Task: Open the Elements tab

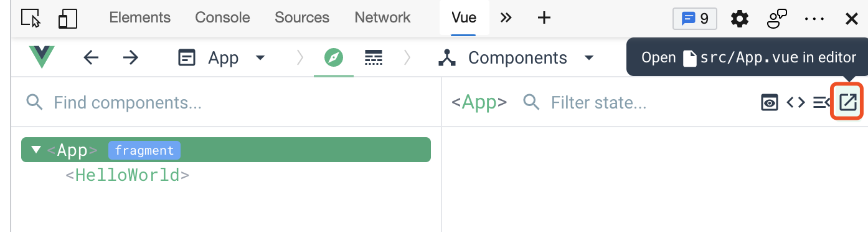Action: coord(140,17)
